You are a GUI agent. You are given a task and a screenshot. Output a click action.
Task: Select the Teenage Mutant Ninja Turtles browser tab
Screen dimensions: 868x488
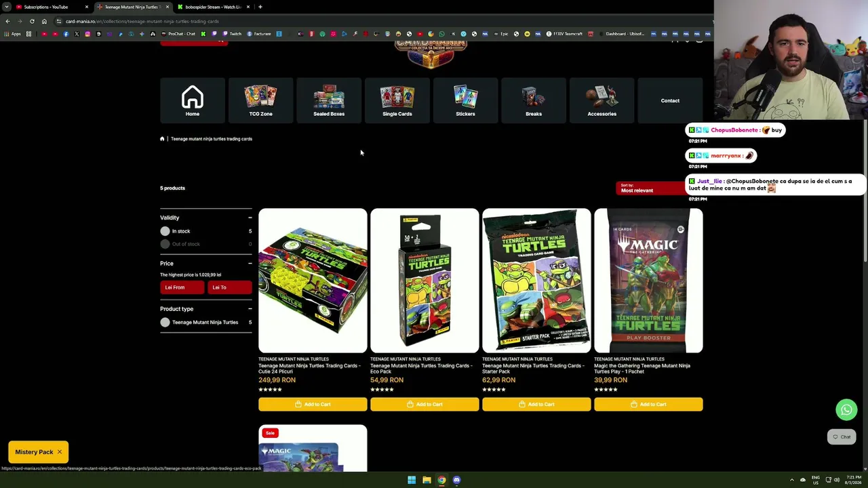click(x=132, y=7)
